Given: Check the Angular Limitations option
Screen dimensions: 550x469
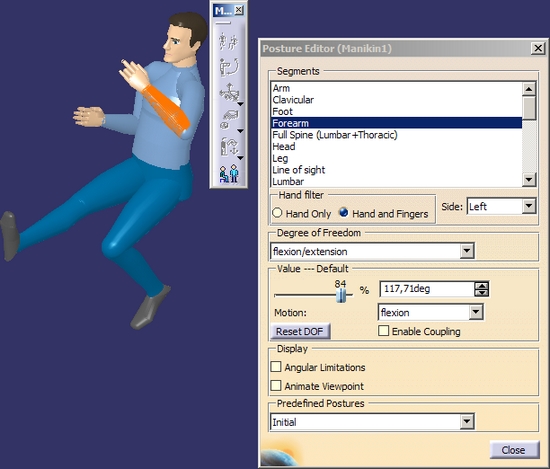Looking at the screenshot, I should click(276, 367).
